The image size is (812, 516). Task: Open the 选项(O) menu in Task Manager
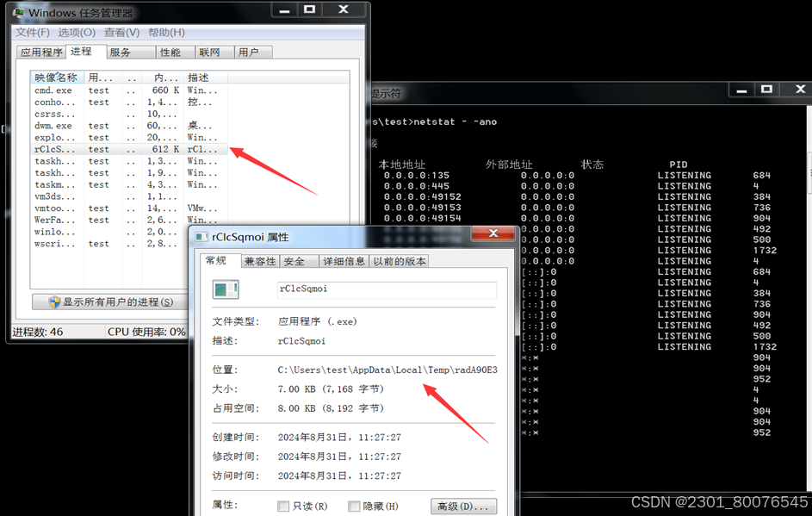pyautogui.click(x=77, y=32)
